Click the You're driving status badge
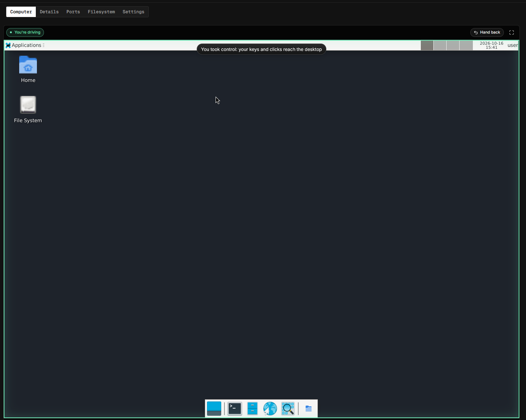This screenshot has height=420, width=526. pos(25,32)
